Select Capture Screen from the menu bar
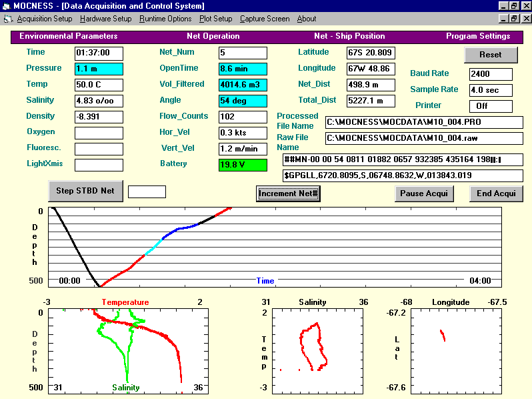 265,19
